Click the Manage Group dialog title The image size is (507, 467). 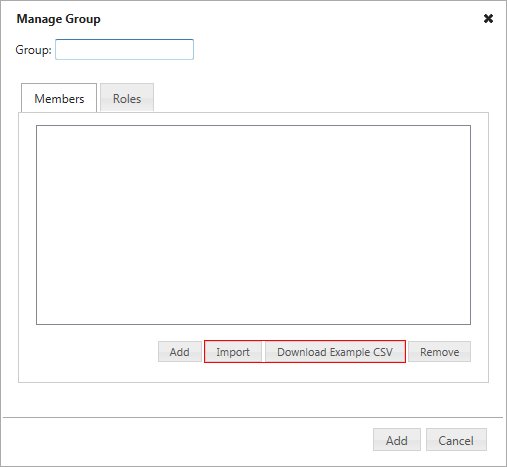coord(58,19)
